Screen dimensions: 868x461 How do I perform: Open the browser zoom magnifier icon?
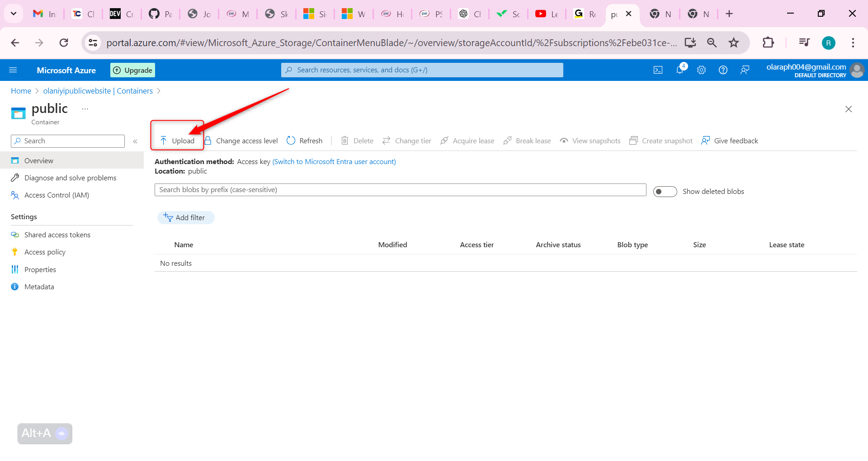click(x=712, y=43)
